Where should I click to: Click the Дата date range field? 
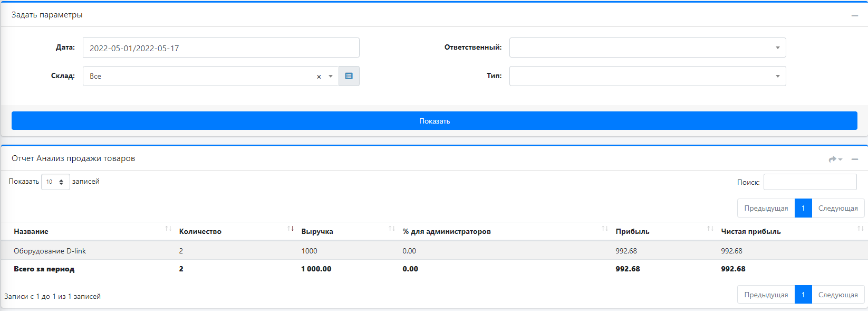point(221,48)
